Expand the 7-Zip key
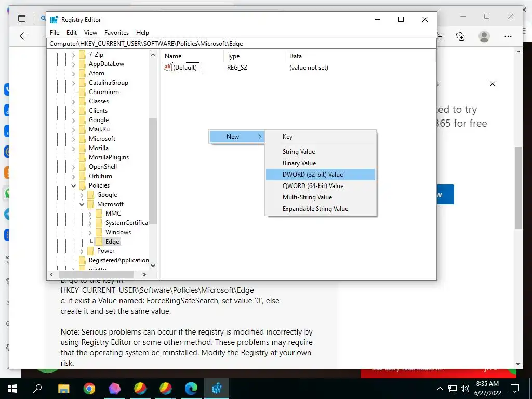 (74, 55)
